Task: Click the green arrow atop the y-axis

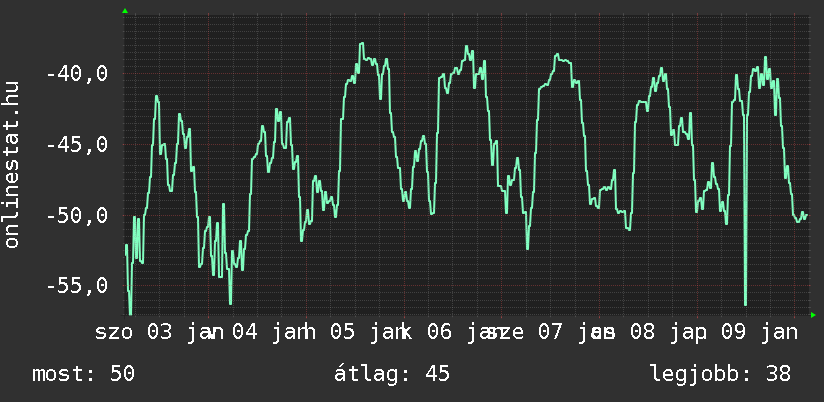Action: [x=124, y=11]
